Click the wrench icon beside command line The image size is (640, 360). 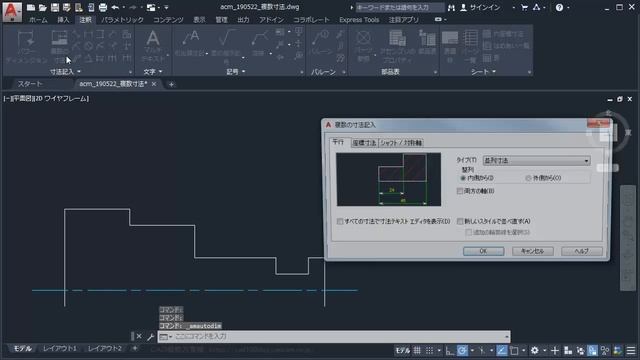(x=150, y=337)
